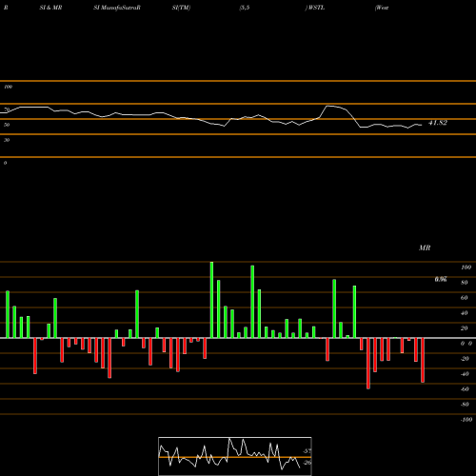Click the WSTL ticker text in header
The image size is (476, 476).
coord(316,8)
